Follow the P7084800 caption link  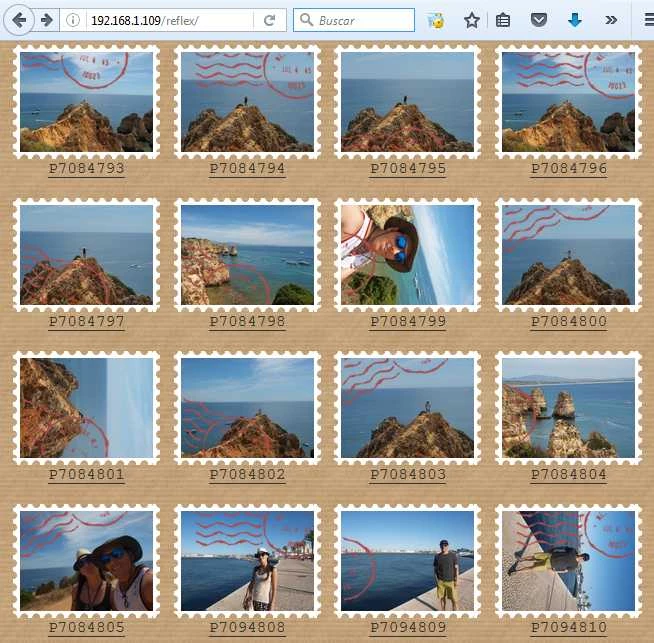568,322
